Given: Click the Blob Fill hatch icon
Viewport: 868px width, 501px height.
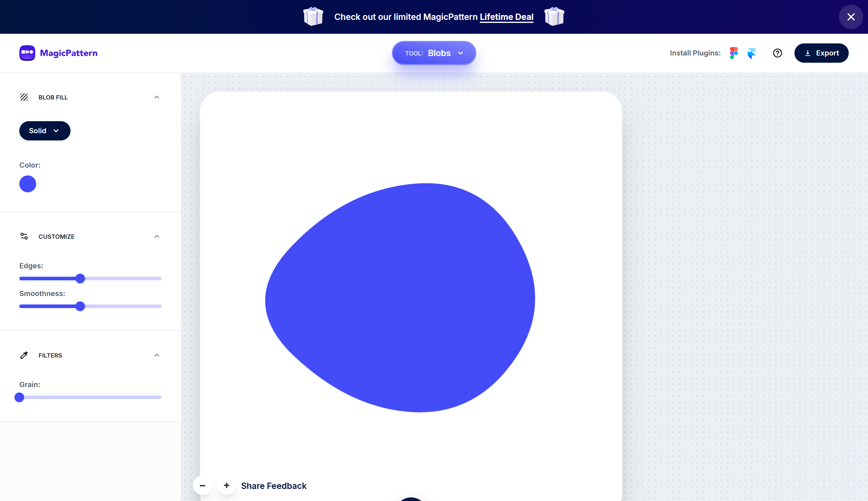Looking at the screenshot, I should click(x=24, y=97).
